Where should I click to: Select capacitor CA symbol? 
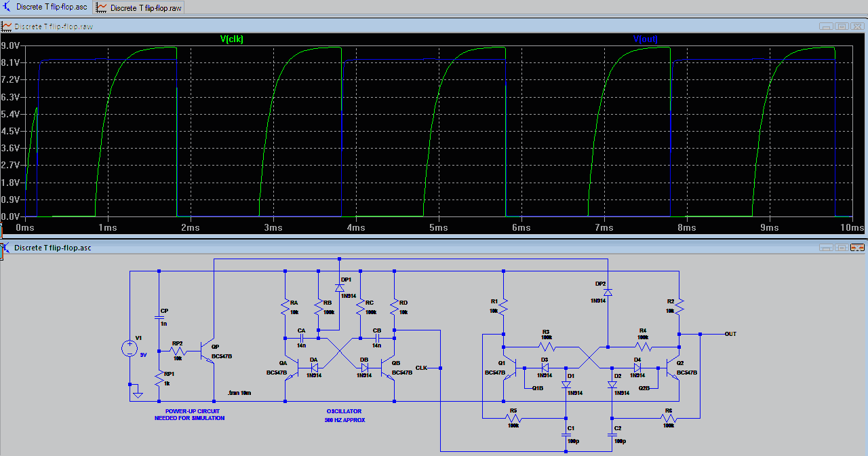click(302, 337)
